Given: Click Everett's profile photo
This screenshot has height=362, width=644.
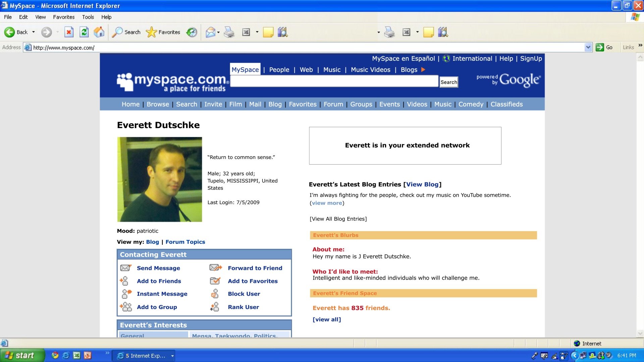Looking at the screenshot, I should 160,179.
